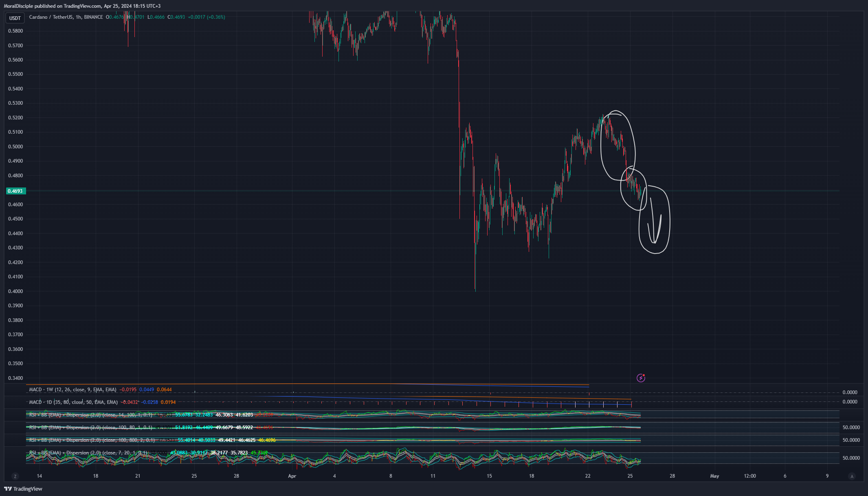This screenshot has height=496, width=868.
Task: Click MACD 1W value -0.0195
Action: 128,390
